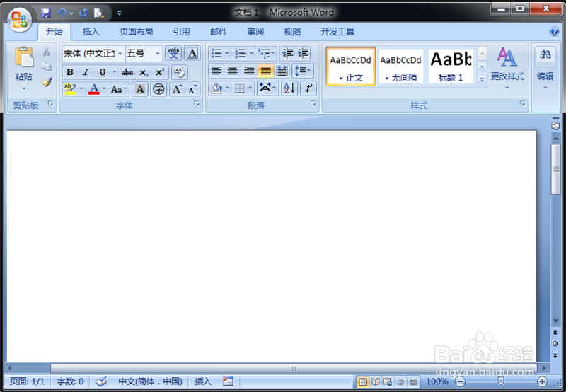The height and width of the screenshot is (392, 566).
Task: Toggle show/hide paragraph marks
Action: [x=308, y=88]
